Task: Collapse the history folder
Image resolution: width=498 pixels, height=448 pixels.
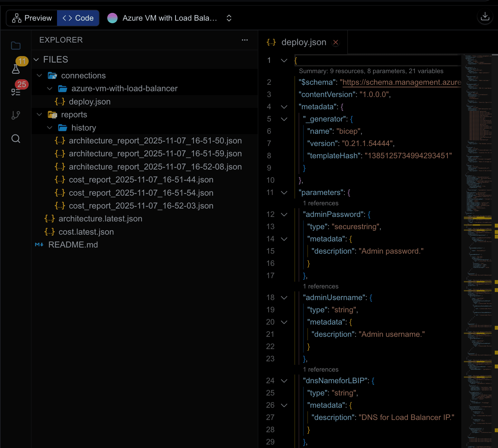Action: tap(50, 128)
